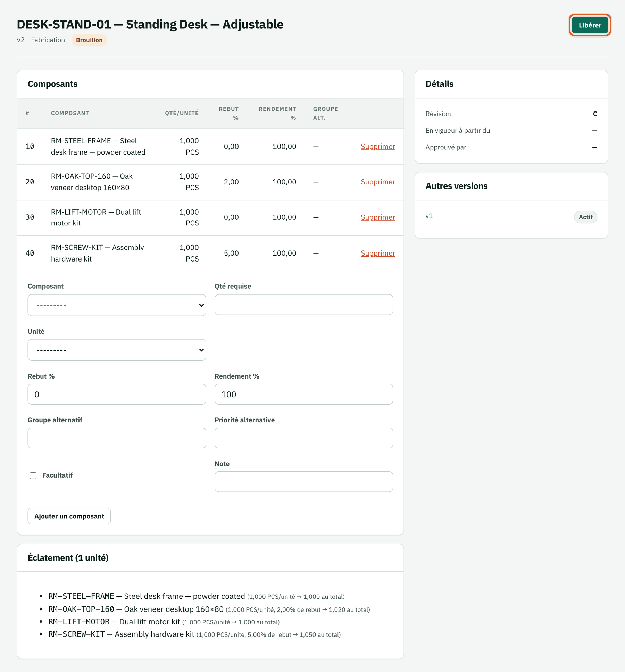Image resolution: width=625 pixels, height=672 pixels.
Task: Click the Rebut % input field
Action: [x=117, y=394]
